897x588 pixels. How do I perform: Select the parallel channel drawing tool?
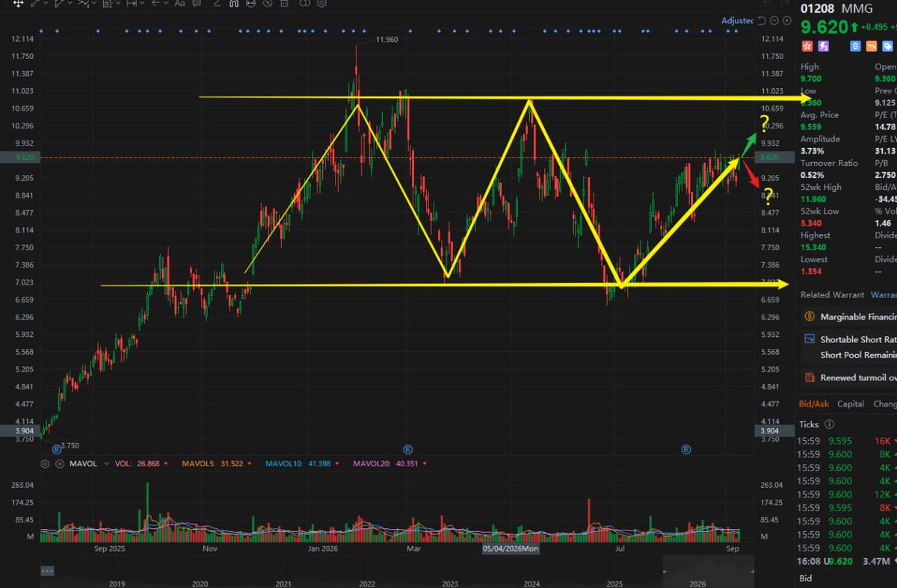[59, 3]
